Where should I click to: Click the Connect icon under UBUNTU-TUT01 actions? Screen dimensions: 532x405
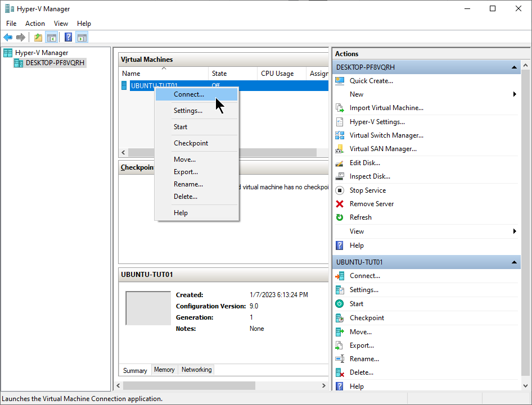tap(340, 276)
